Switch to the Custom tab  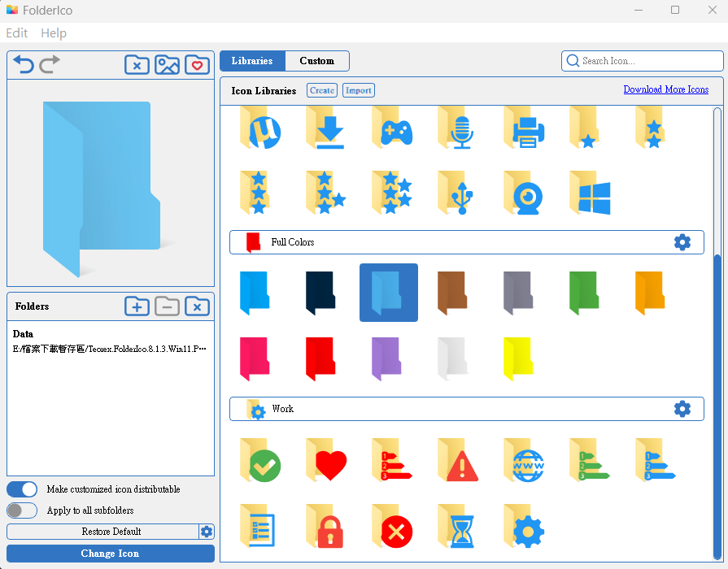tap(316, 61)
